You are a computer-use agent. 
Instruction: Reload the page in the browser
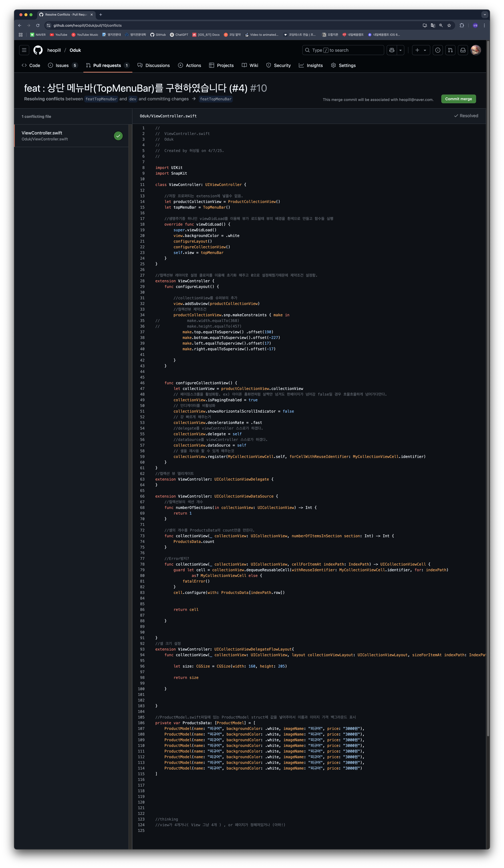click(38, 25)
